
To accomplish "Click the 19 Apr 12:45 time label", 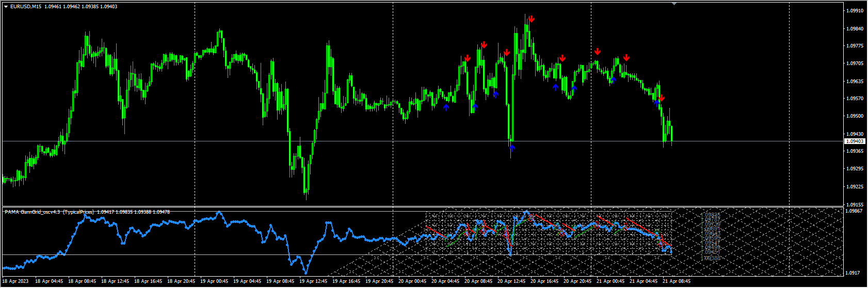I will click(314, 281).
